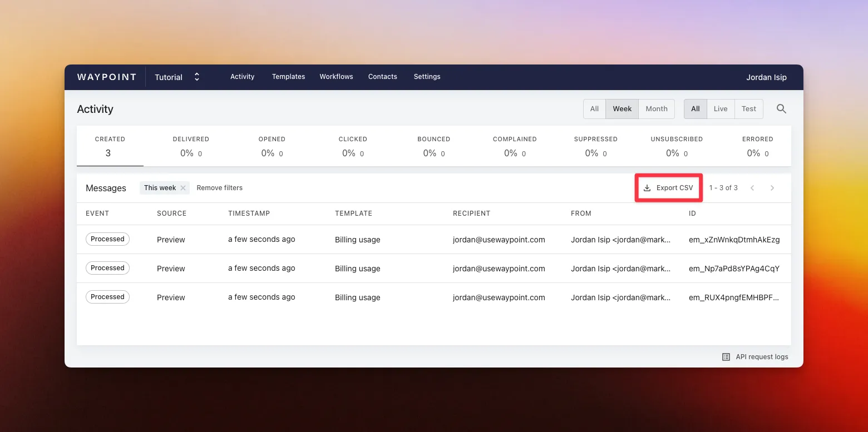Select the Created stats tab
Image resolution: width=868 pixels, height=432 pixels.
point(110,146)
